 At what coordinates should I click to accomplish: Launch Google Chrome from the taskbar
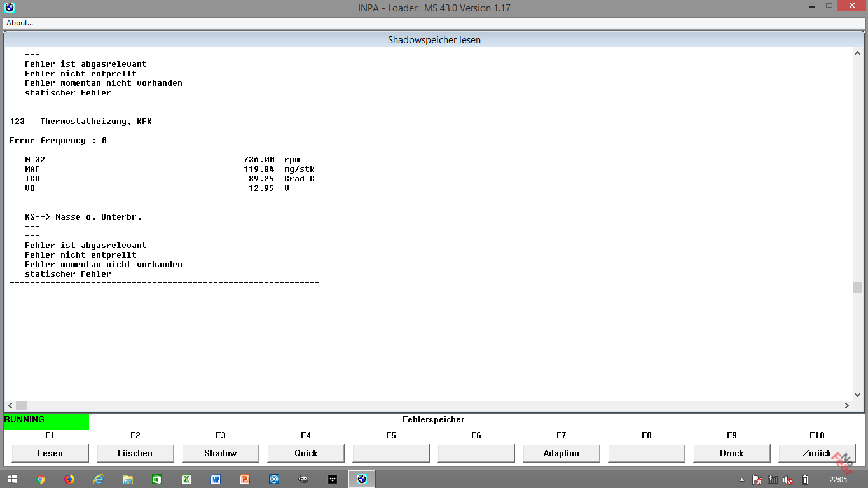click(41, 479)
